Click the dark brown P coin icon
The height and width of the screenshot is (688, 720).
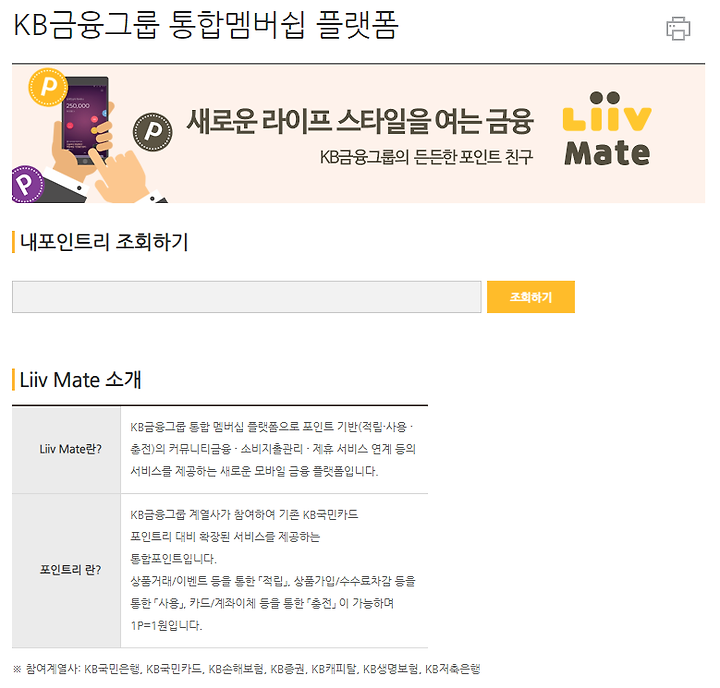click(x=153, y=132)
